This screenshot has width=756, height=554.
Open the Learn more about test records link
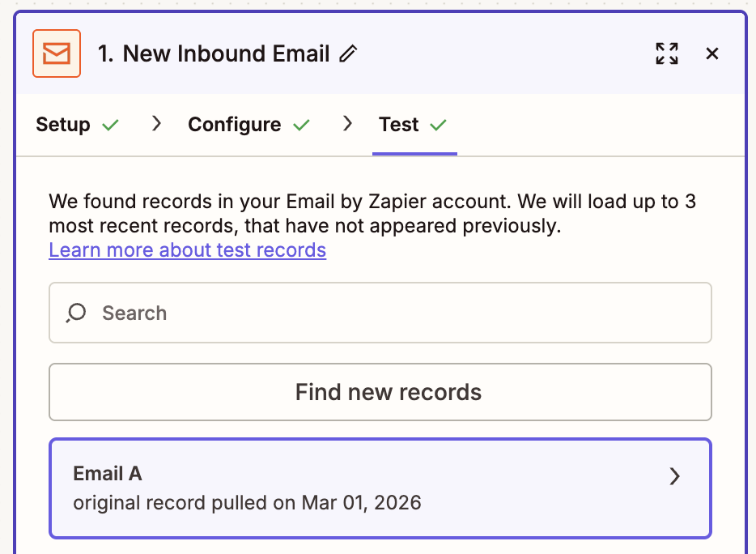187,250
